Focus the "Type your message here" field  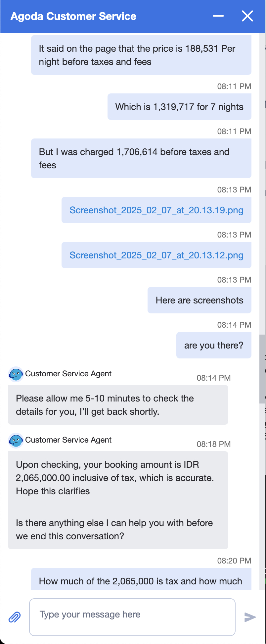pyautogui.click(x=132, y=617)
